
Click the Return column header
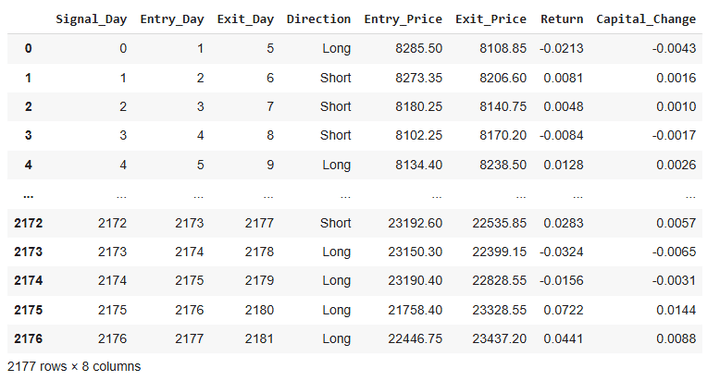(x=562, y=19)
